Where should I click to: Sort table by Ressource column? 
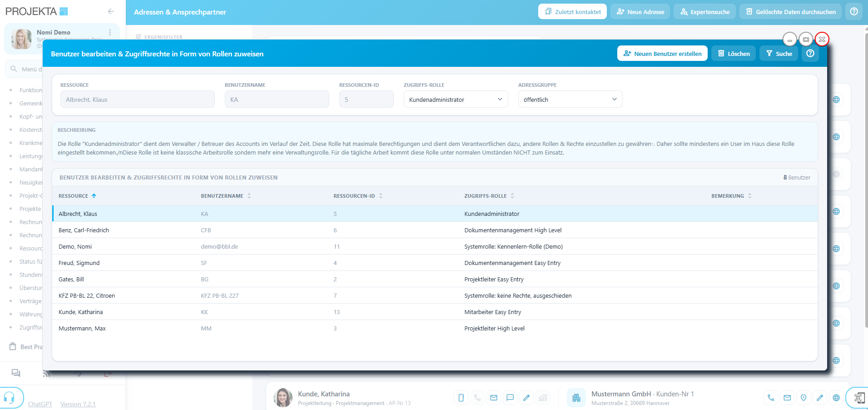click(x=77, y=196)
